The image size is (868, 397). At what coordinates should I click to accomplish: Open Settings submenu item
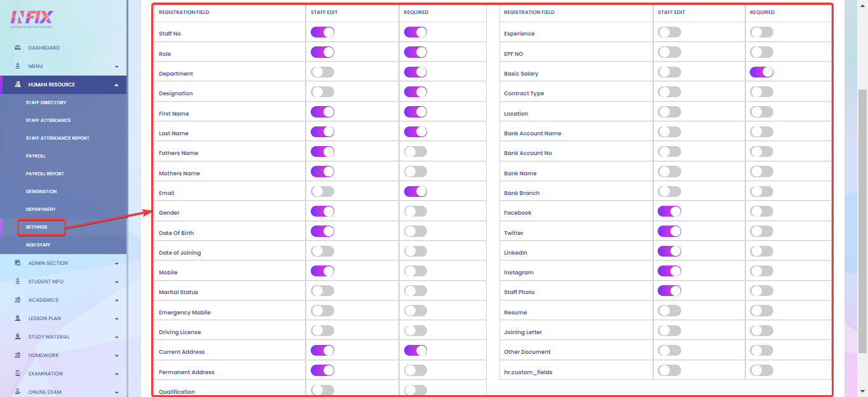[37, 227]
